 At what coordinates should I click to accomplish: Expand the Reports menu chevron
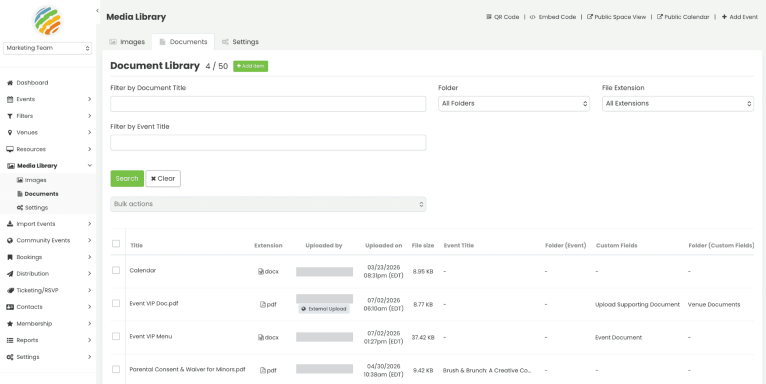[x=89, y=340]
